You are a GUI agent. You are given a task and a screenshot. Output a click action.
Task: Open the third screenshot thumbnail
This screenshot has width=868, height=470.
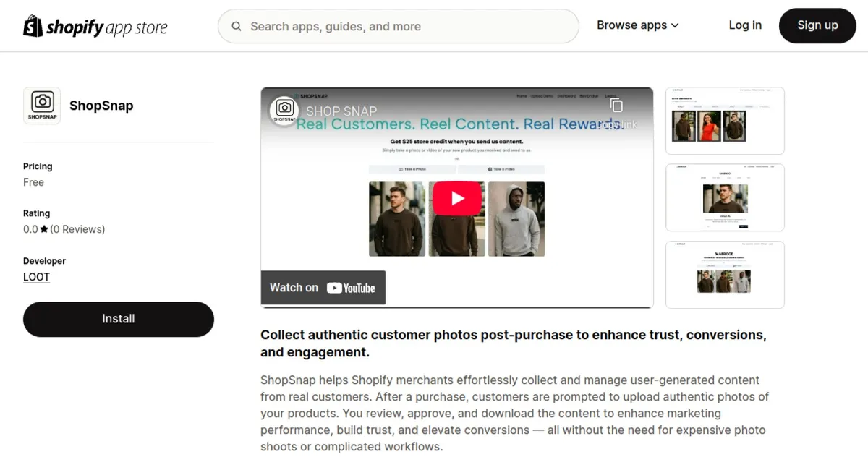pyautogui.click(x=725, y=275)
